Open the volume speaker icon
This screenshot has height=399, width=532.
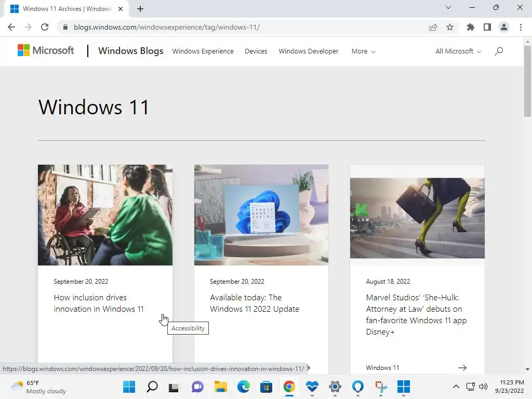[x=483, y=387]
